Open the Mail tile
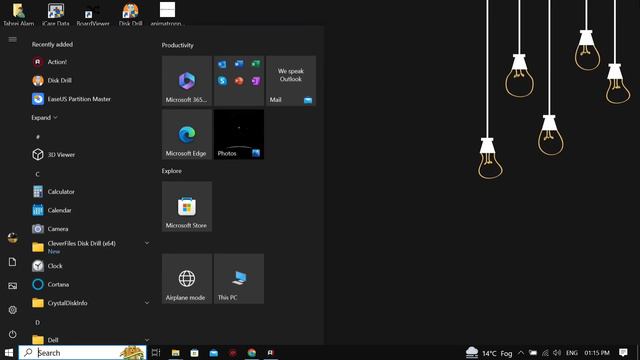 tap(291, 81)
